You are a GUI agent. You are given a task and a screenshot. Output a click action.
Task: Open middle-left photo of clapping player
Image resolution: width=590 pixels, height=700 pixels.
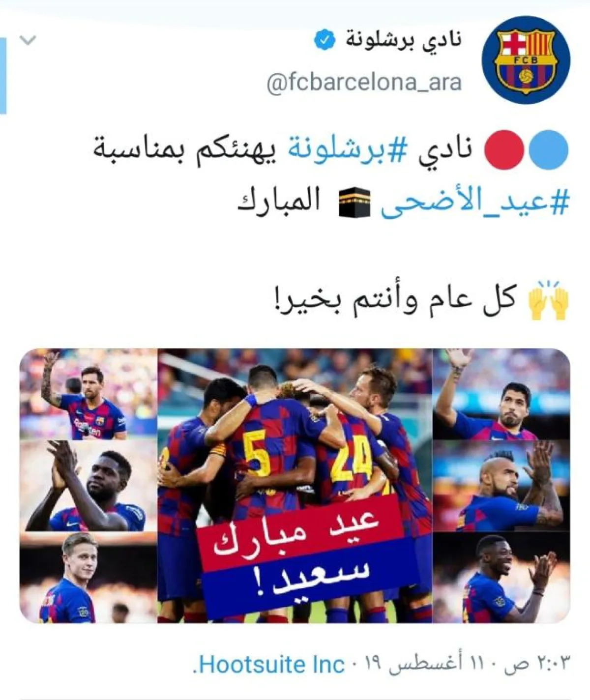coord(88,486)
